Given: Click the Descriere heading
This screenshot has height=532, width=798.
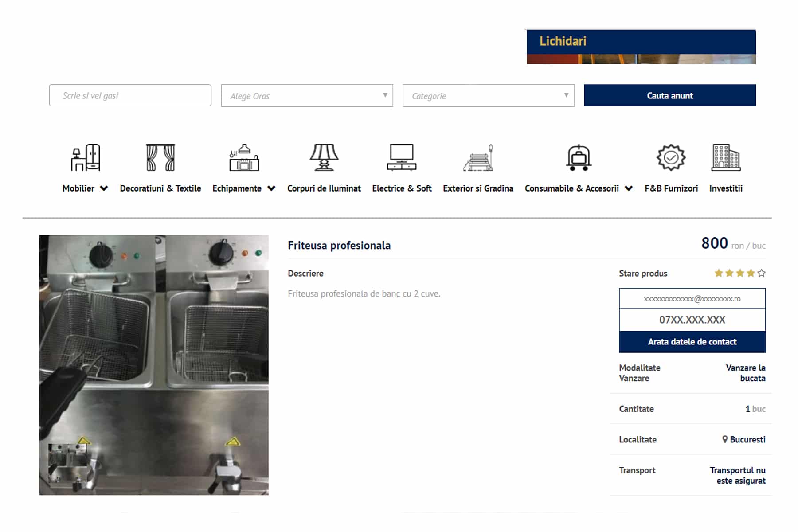Looking at the screenshot, I should click(305, 274).
